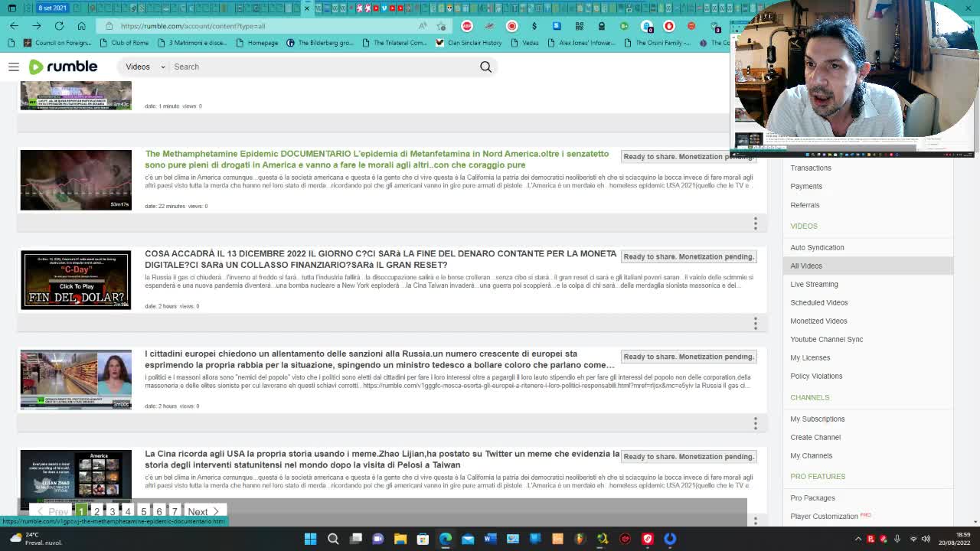Open Transactions in account sidebar
The height and width of the screenshot is (551, 980).
coord(811,168)
